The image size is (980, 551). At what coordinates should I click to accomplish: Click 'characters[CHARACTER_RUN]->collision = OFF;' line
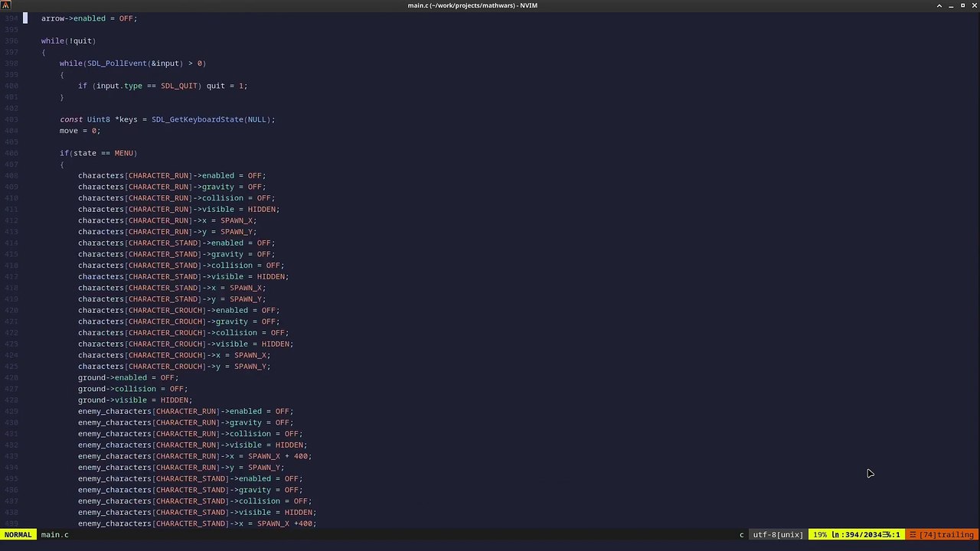point(176,197)
